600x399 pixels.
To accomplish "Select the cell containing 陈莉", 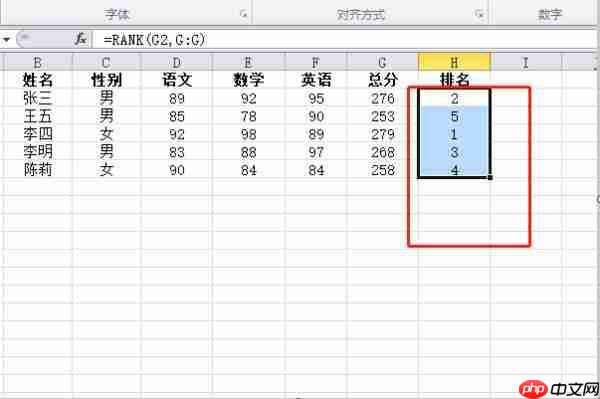I will [x=38, y=169].
